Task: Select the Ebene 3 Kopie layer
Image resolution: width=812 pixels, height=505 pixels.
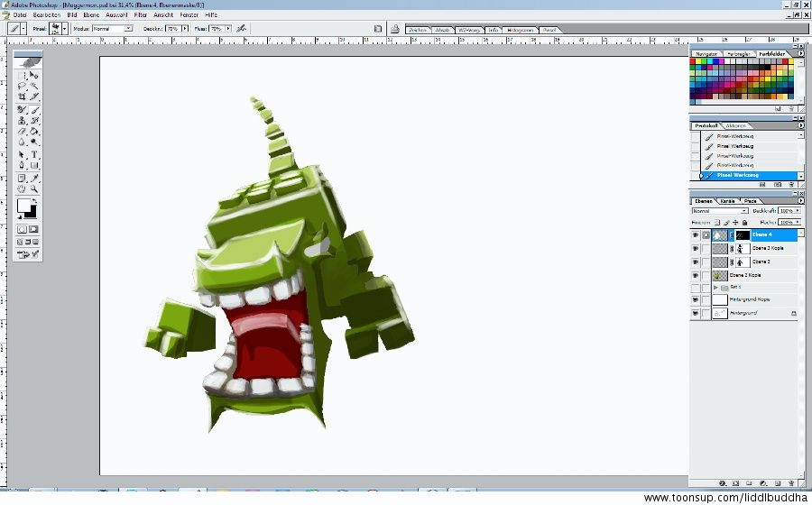Action: click(768, 249)
